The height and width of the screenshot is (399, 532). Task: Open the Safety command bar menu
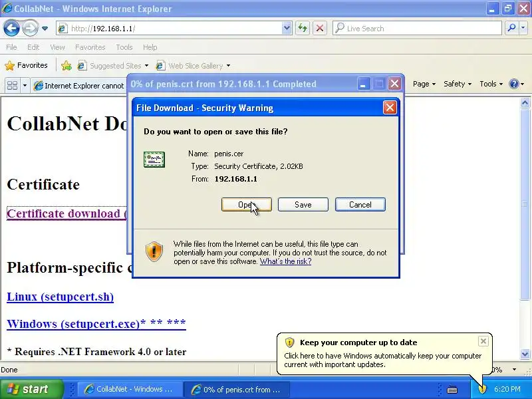point(458,84)
